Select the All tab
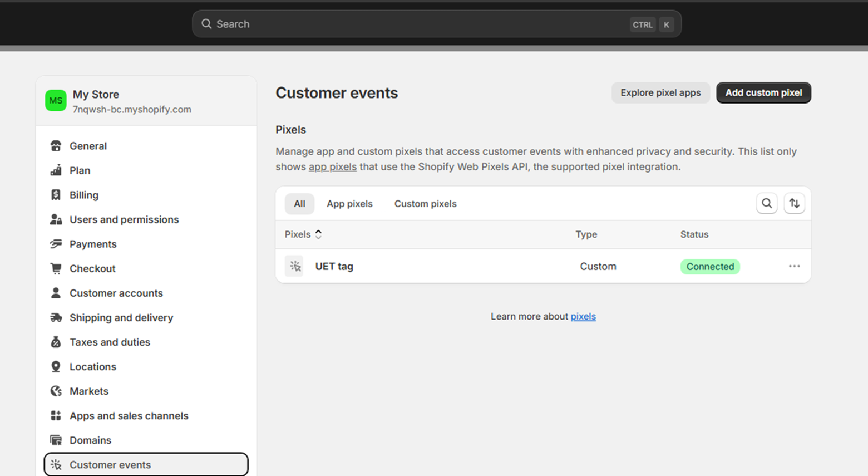 299,204
